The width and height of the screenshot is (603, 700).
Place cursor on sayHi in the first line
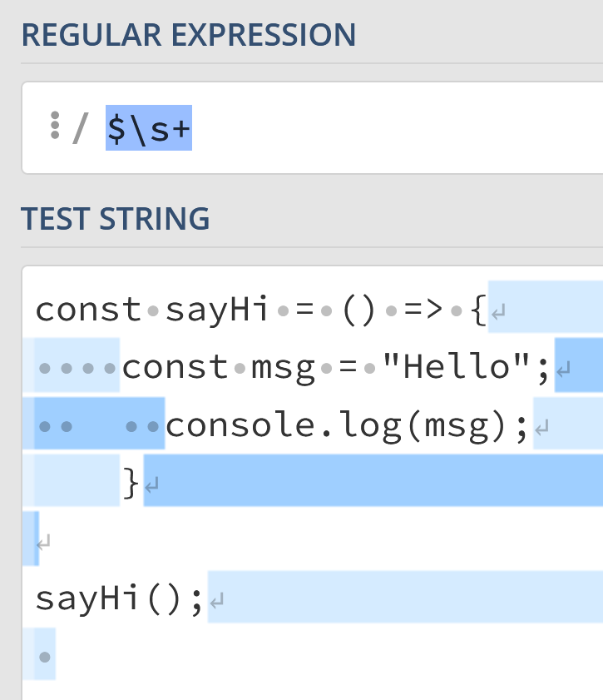click(216, 310)
